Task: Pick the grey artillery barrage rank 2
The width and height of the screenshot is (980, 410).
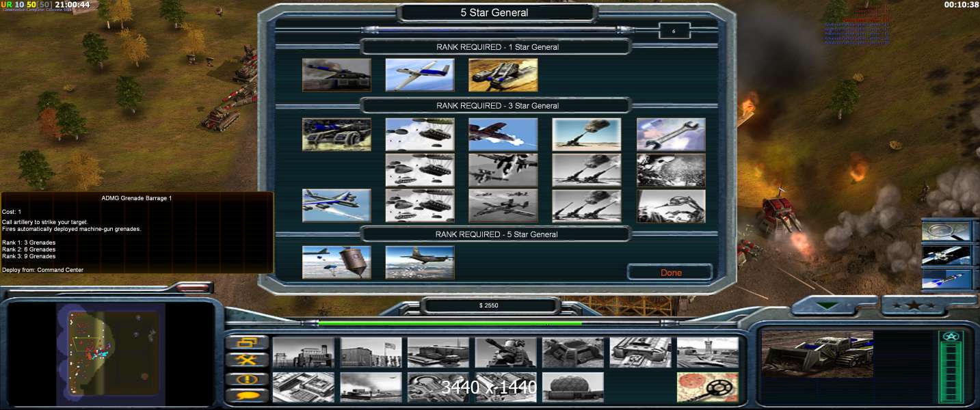Action: tap(587, 170)
